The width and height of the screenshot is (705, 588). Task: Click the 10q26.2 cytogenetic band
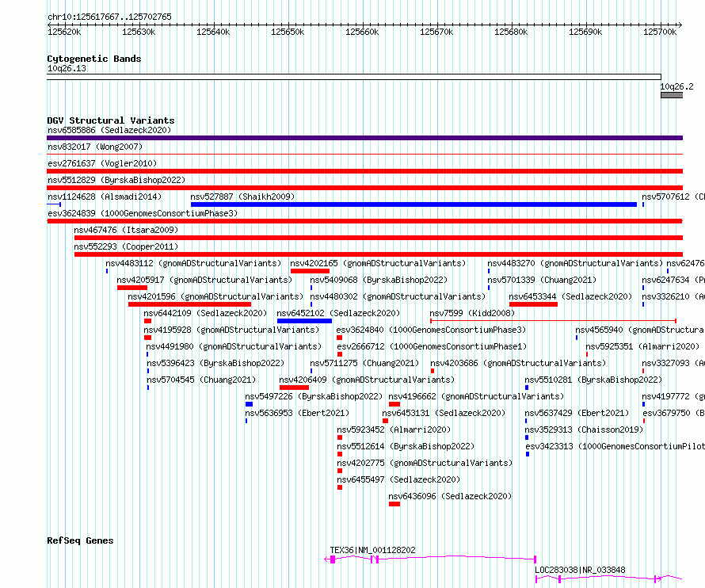pyautogui.click(x=672, y=95)
